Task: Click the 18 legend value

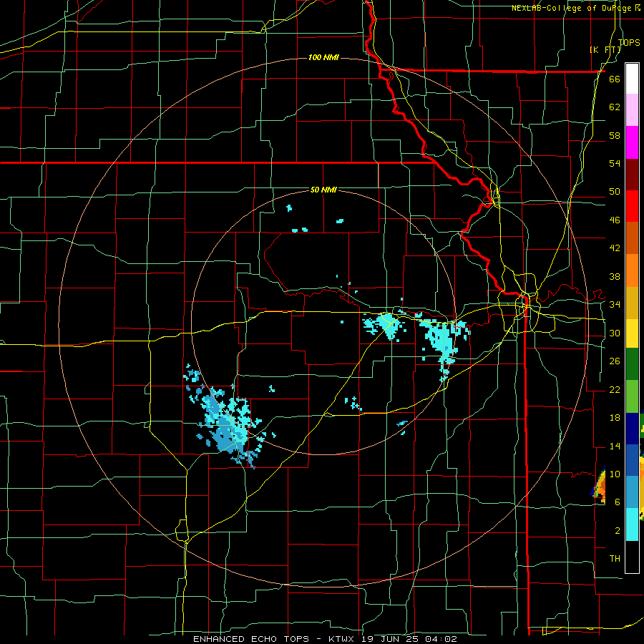Action: click(615, 418)
